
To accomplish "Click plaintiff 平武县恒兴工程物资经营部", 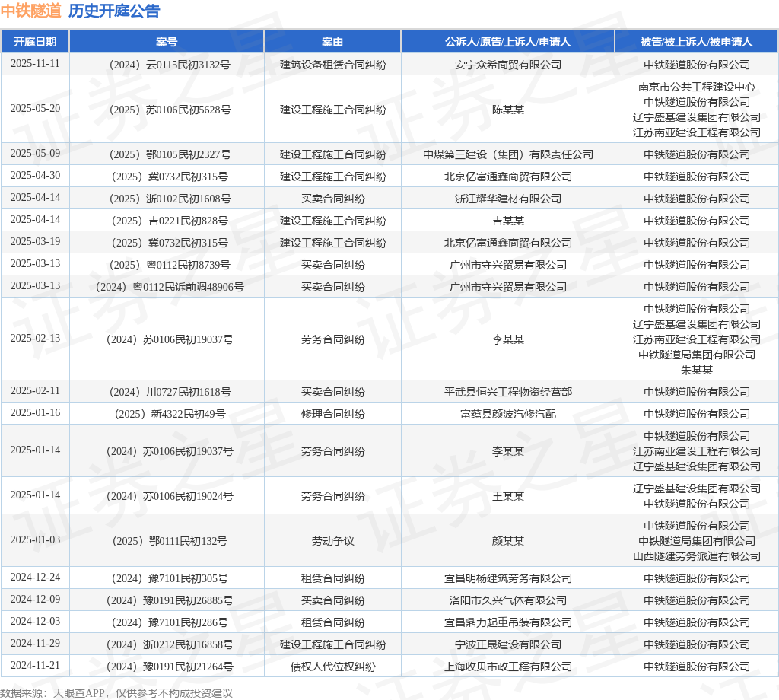I will tap(508, 392).
